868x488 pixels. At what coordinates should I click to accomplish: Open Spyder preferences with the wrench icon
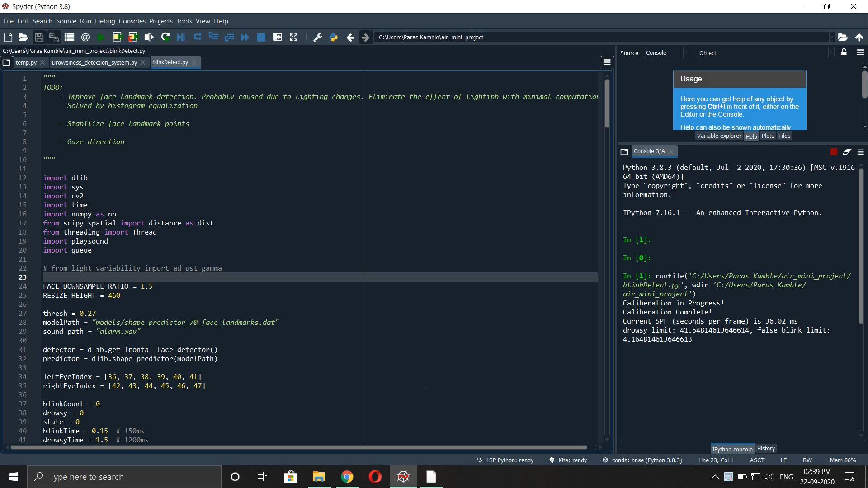pyautogui.click(x=317, y=37)
